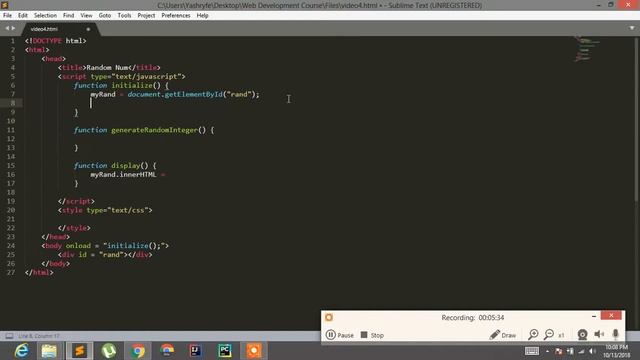The height and width of the screenshot is (360, 640).
Task: Open the Preferences menu
Action: click(176, 16)
